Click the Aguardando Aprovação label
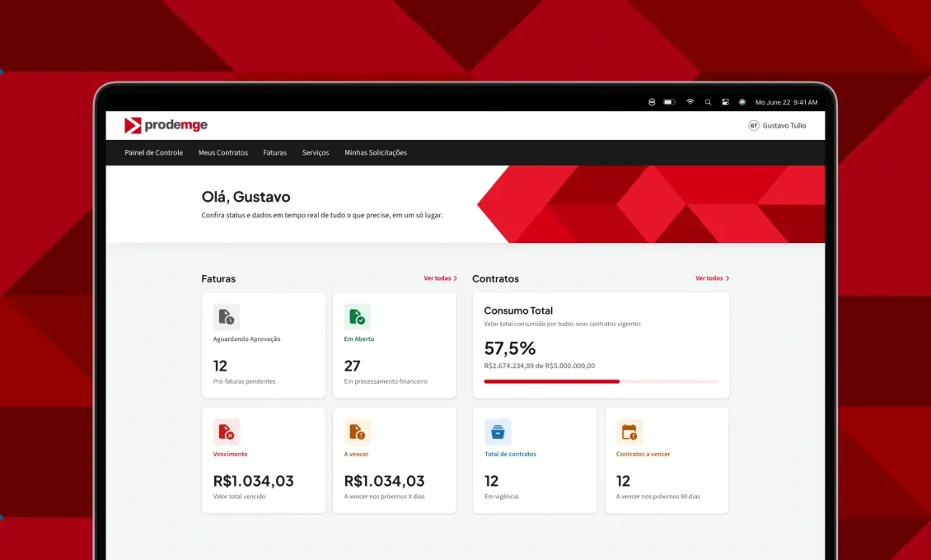 [x=246, y=339]
